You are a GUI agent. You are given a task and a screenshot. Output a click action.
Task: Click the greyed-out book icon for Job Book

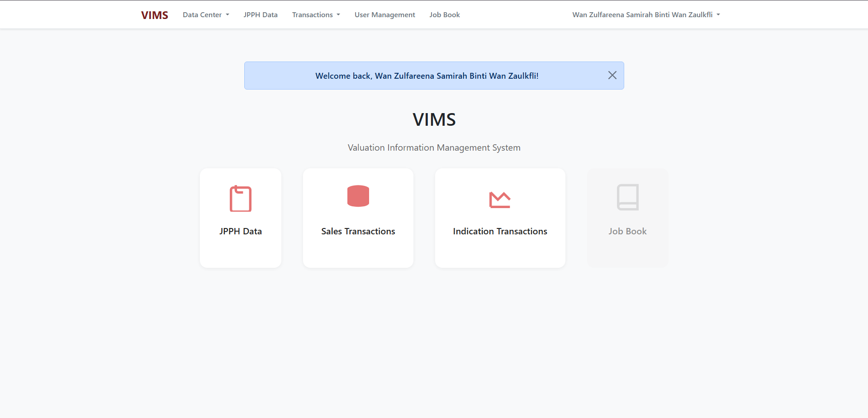627,197
